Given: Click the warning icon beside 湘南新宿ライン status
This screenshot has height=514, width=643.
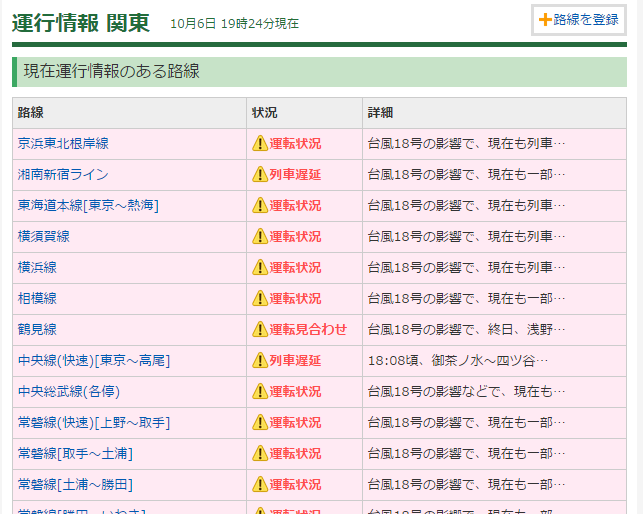Looking at the screenshot, I should coord(260,175).
